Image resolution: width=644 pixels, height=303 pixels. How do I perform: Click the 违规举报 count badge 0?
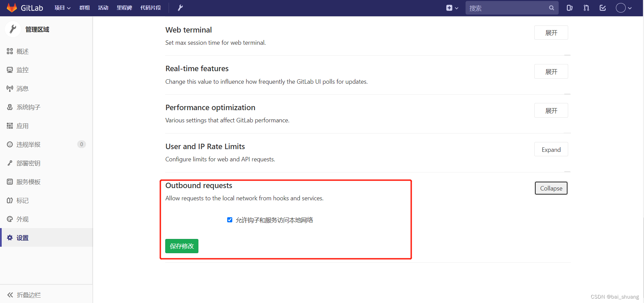click(81, 144)
